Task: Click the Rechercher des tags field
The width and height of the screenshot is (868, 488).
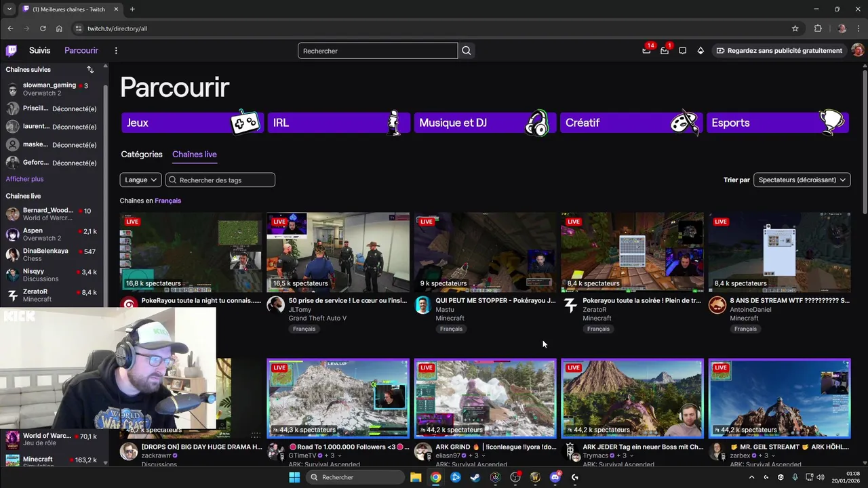Action: (x=220, y=180)
